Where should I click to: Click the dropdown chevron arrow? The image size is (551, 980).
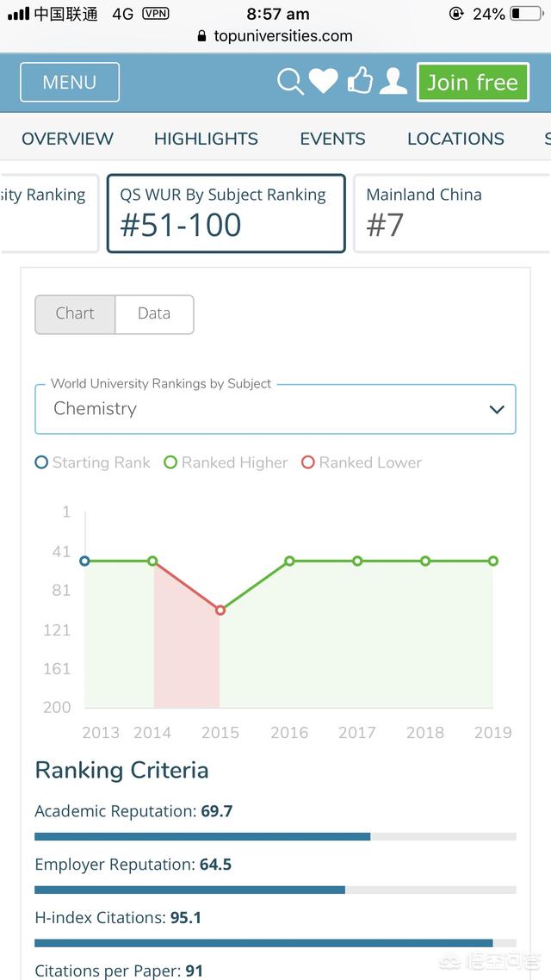[497, 410]
